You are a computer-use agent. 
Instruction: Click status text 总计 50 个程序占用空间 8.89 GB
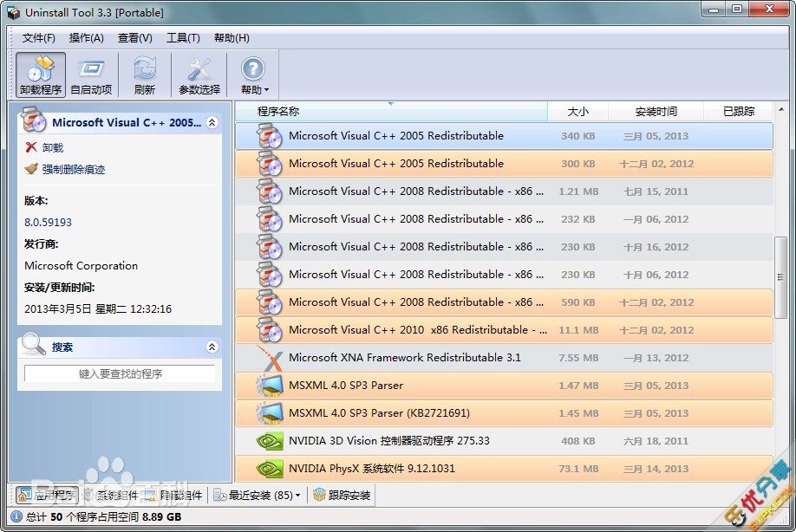click(x=103, y=516)
